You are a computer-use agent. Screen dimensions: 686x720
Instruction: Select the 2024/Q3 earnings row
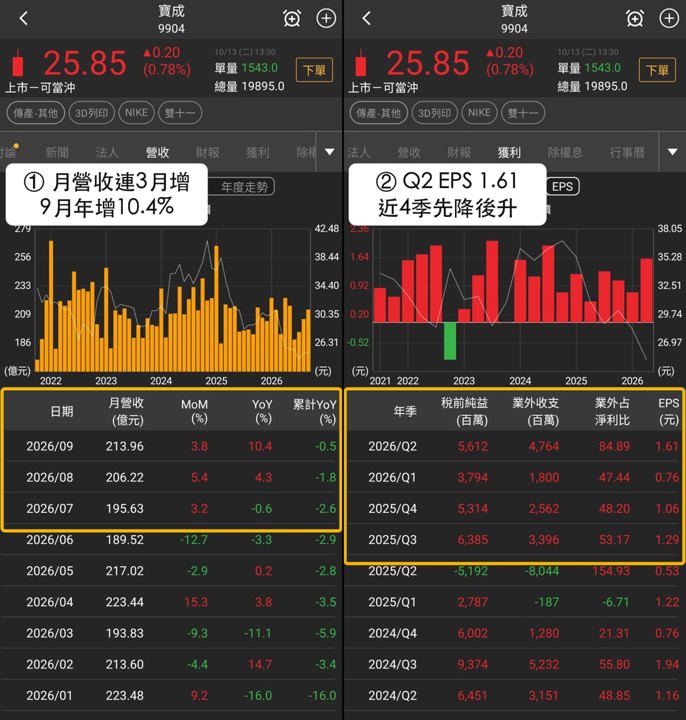[x=515, y=664]
